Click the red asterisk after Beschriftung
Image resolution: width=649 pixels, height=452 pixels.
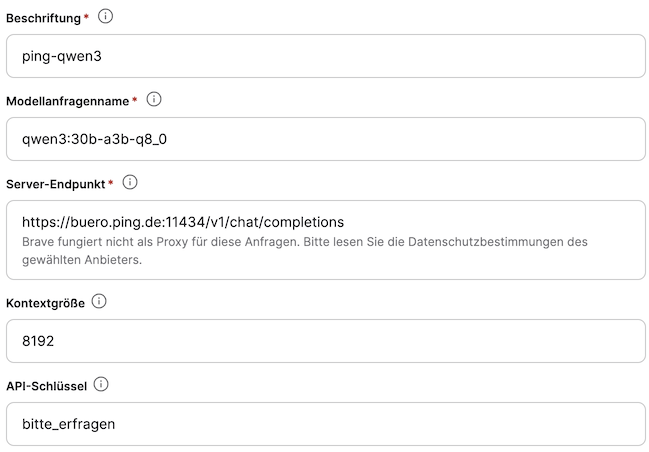click(x=85, y=18)
